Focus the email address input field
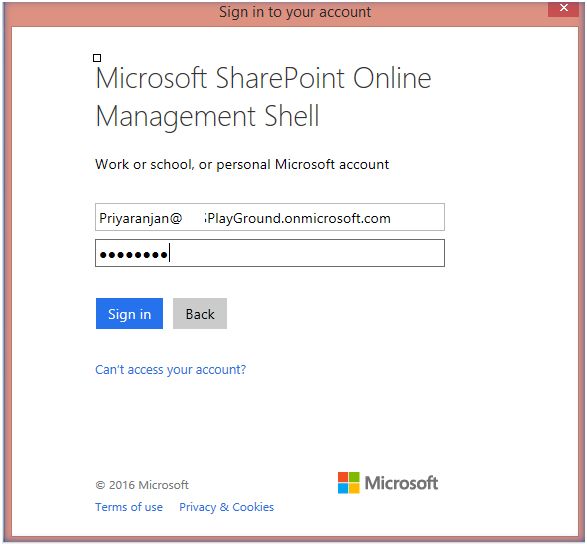 coord(270,217)
